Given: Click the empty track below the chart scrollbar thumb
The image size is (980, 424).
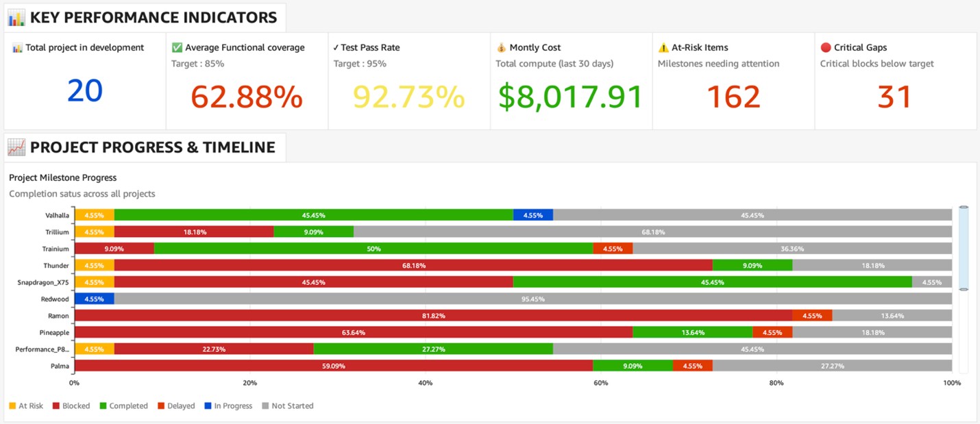Looking at the screenshot, I should click(964, 332).
